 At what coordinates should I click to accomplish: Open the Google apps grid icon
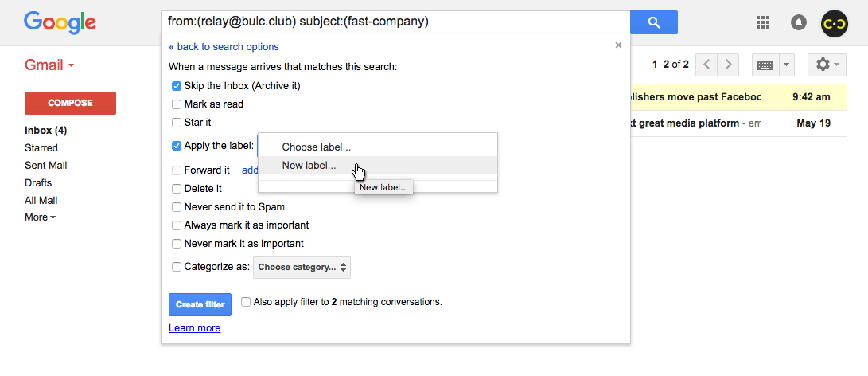tap(763, 22)
